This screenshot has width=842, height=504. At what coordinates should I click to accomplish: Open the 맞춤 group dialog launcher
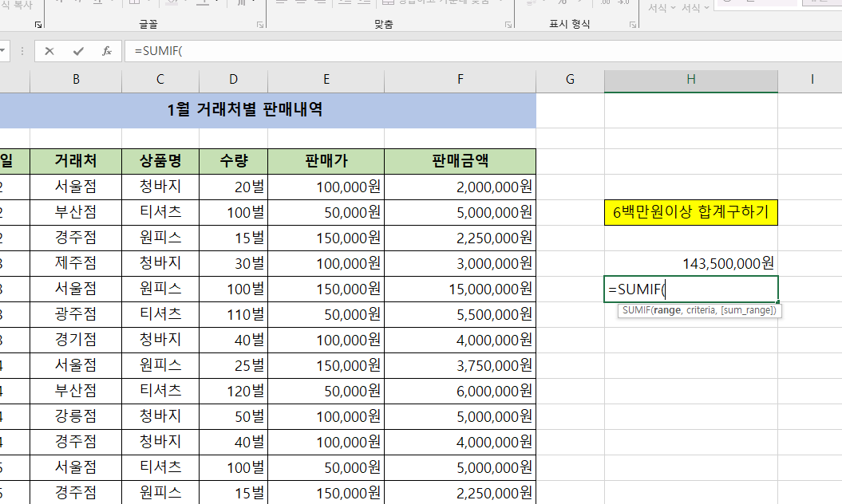coord(508,25)
